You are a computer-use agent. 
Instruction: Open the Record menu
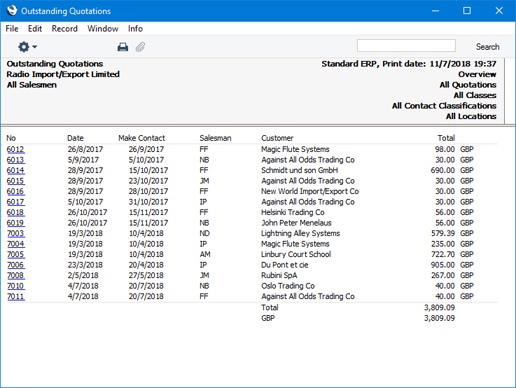pos(64,29)
